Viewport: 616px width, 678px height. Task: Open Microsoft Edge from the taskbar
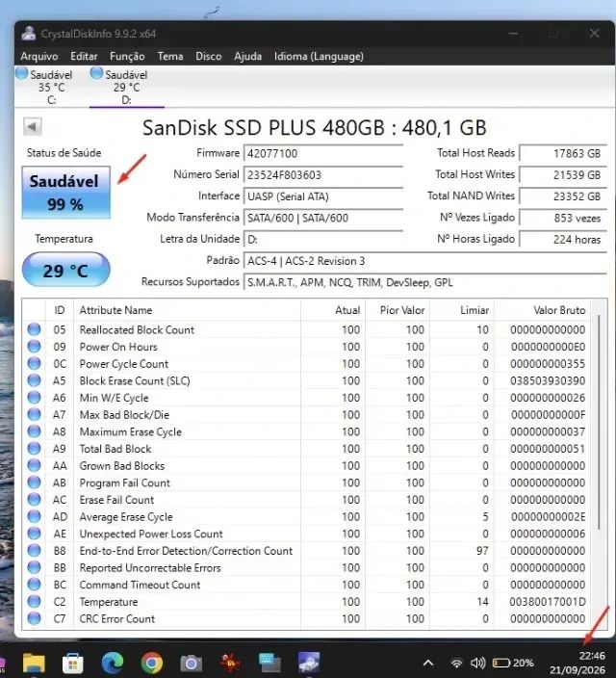[x=113, y=663]
